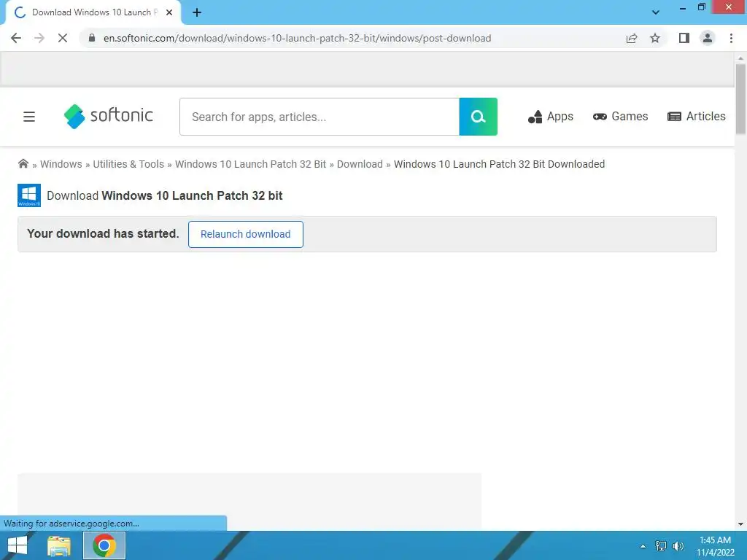747x560 pixels.
Task: Click 'Download Windows 10 Launch Patch 32 bit' heading
Action: click(x=164, y=195)
